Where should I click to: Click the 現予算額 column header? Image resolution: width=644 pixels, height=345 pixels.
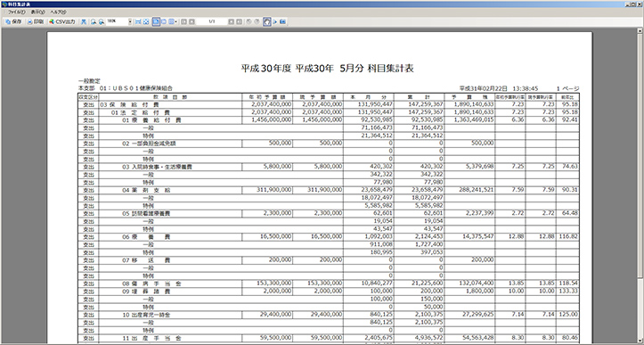click(318, 97)
